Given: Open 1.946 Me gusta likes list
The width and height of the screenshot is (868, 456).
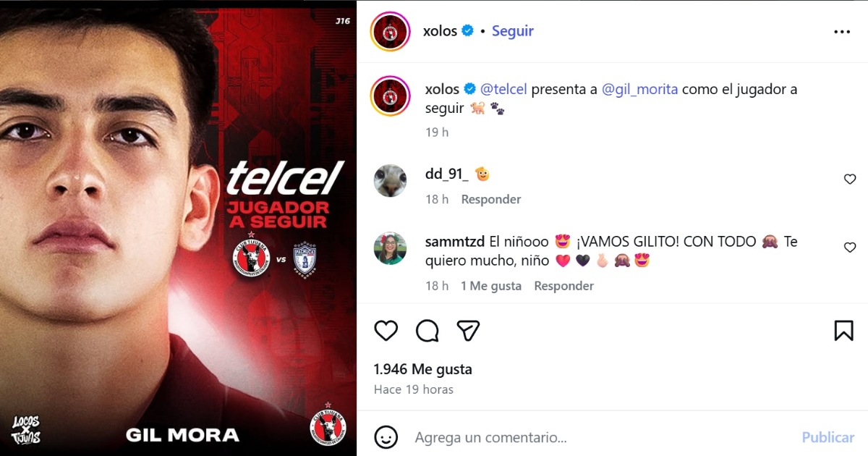Looking at the screenshot, I should click(423, 369).
